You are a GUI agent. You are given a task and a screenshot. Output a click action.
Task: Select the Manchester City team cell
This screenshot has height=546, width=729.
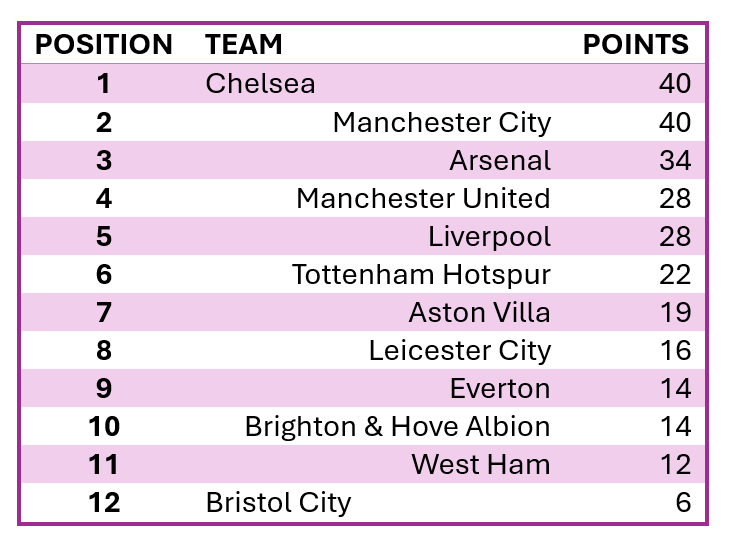click(x=441, y=122)
